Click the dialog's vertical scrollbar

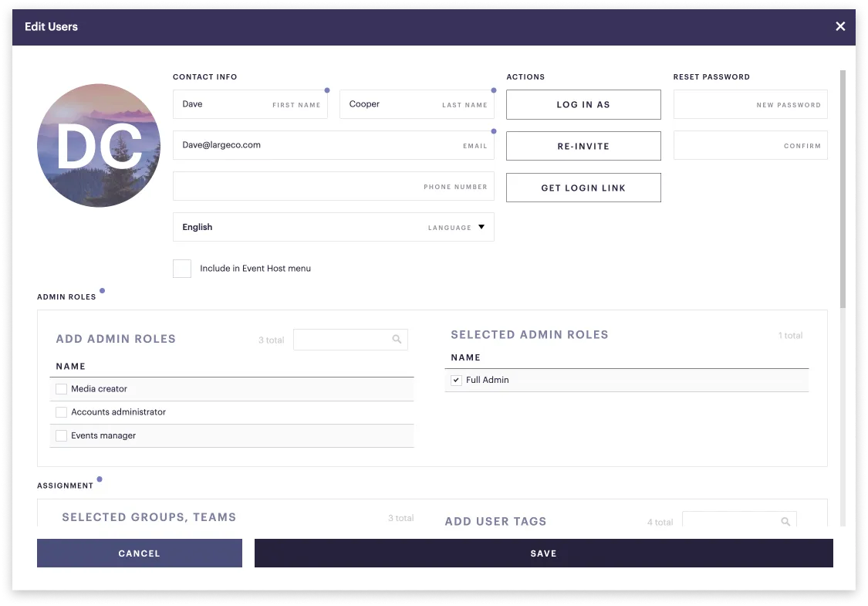(x=843, y=188)
